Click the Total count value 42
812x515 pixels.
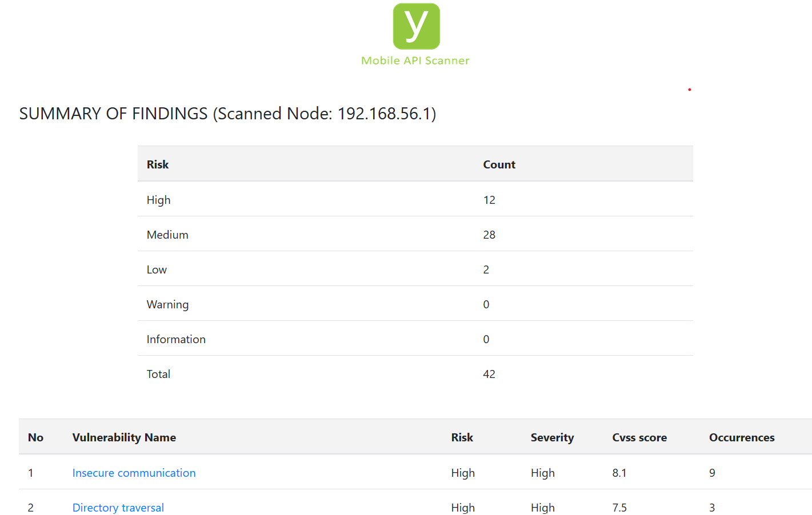489,374
